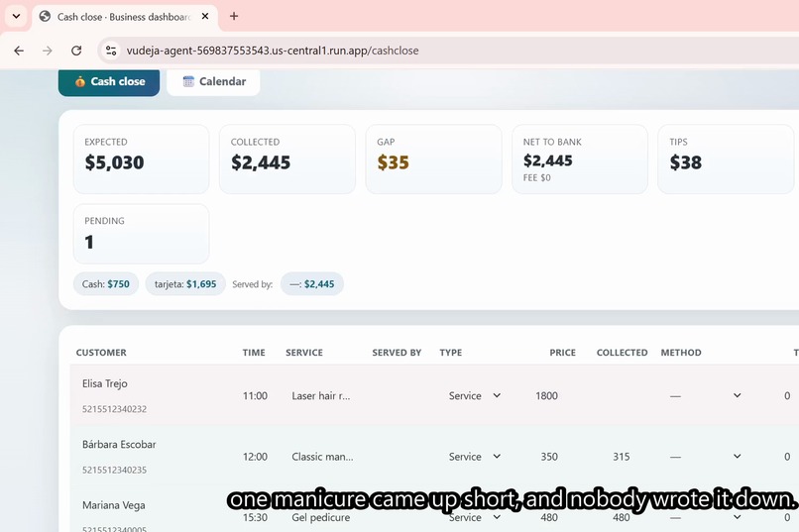Open the tab search chevron button
The image size is (799, 532).
[16, 16]
